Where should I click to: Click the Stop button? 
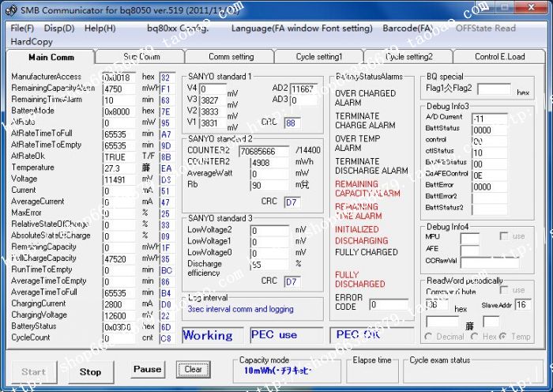[91, 372]
